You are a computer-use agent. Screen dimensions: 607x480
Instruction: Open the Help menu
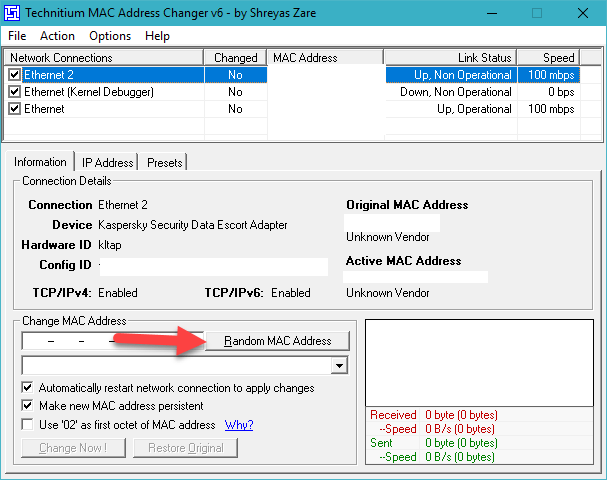click(157, 36)
